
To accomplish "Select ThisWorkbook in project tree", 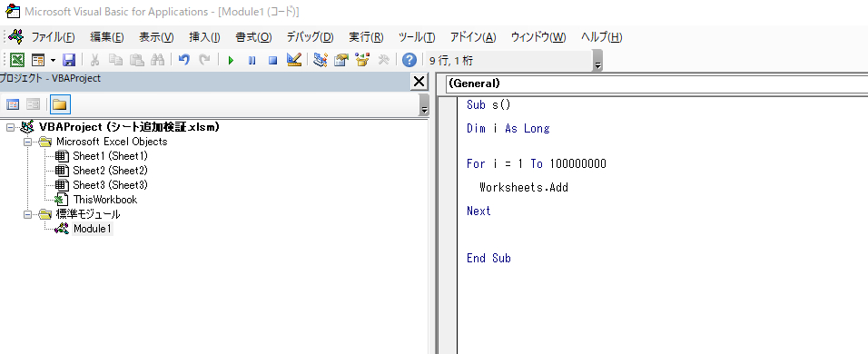I will click(105, 199).
